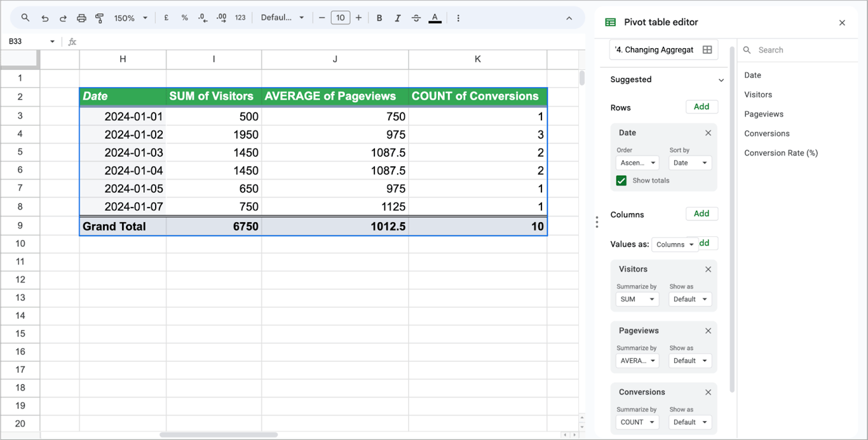Increase decimal places
The height and width of the screenshot is (440, 868).
coord(221,18)
